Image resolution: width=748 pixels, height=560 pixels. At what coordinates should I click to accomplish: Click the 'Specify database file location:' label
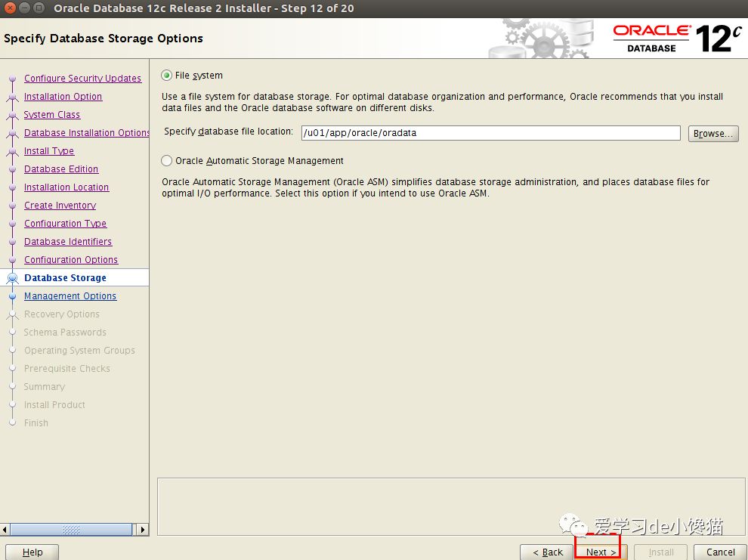click(228, 131)
